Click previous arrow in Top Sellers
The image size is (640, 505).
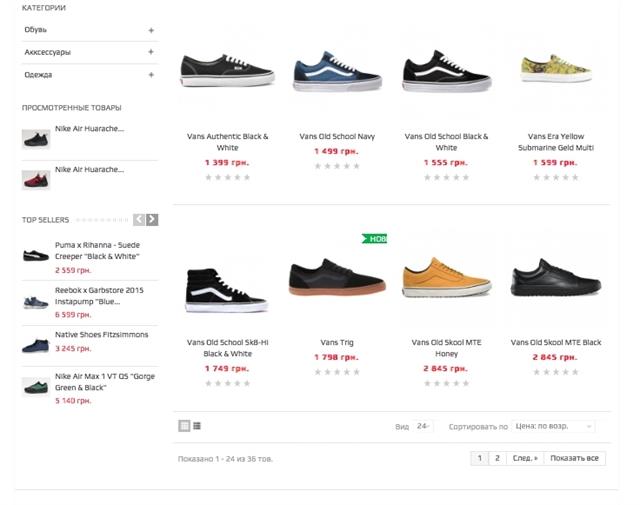140,220
